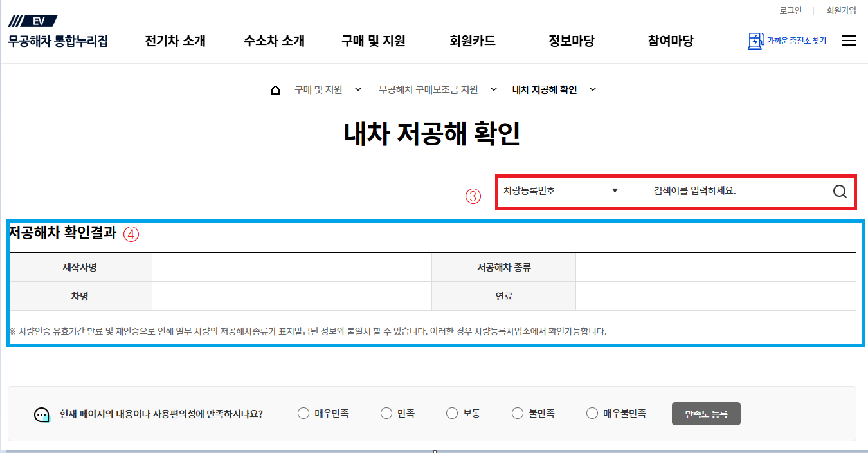Image resolution: width=868 pixels, height=453 pixels.
Task: Open the 전기차 소개 menu
Action: tap(174, 40)
